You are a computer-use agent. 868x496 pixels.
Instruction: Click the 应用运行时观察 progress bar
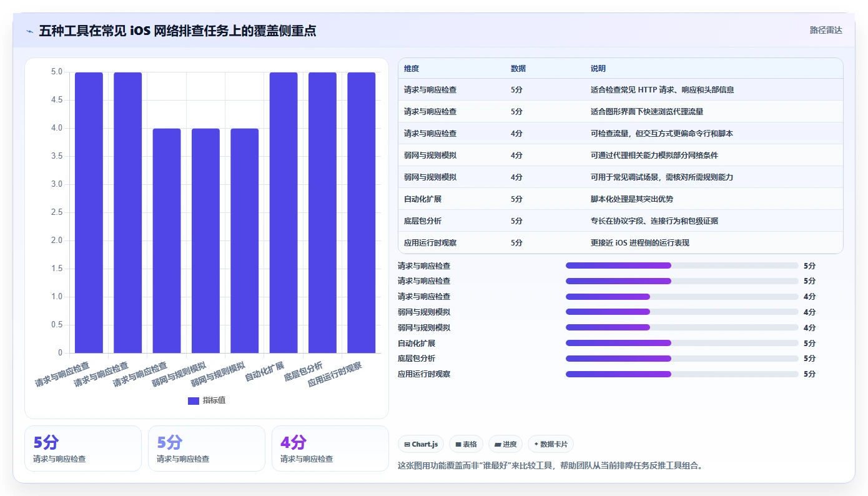pos(682,374)
